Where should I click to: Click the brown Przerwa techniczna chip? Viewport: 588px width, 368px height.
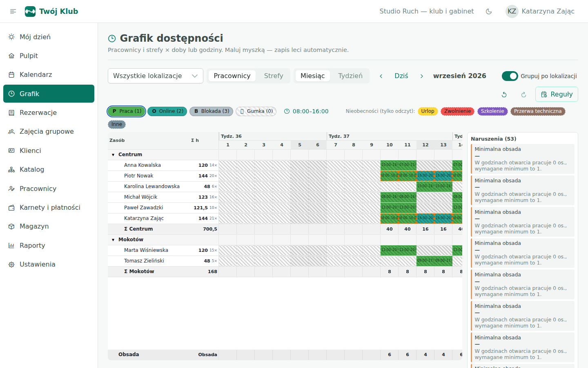point(538,111)
